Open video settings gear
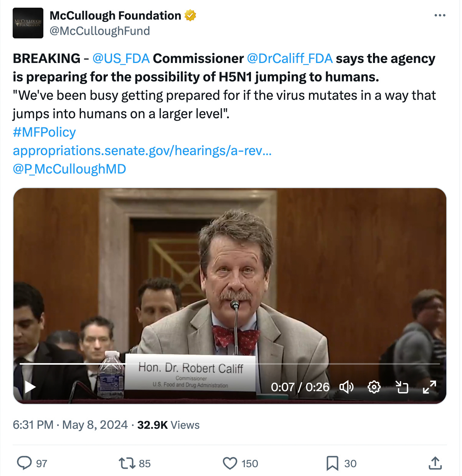The height and width of the screenshot is (476, 462). click(x=374, y=387)
